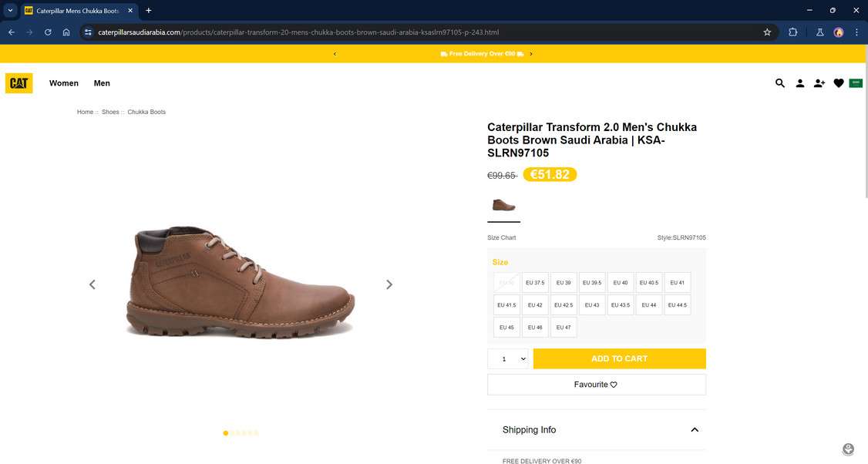Click the Style:SLRN97105 text
The width and height of the screenshot is (868, 464).
[681, 237]
